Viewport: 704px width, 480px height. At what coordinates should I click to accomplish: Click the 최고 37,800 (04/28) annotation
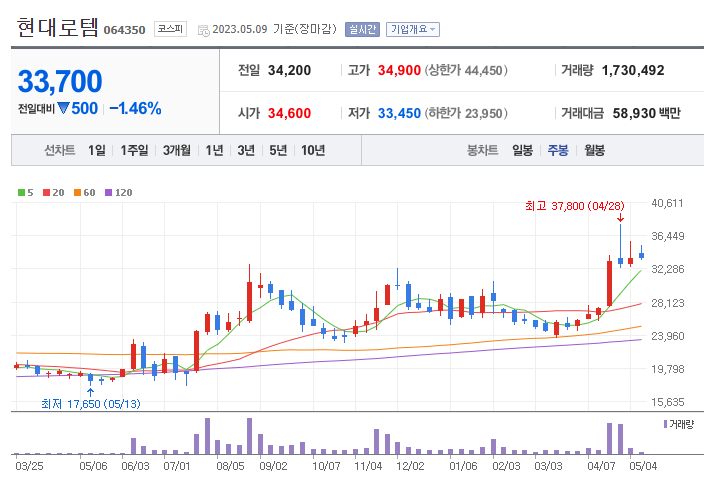click(574, 206)
